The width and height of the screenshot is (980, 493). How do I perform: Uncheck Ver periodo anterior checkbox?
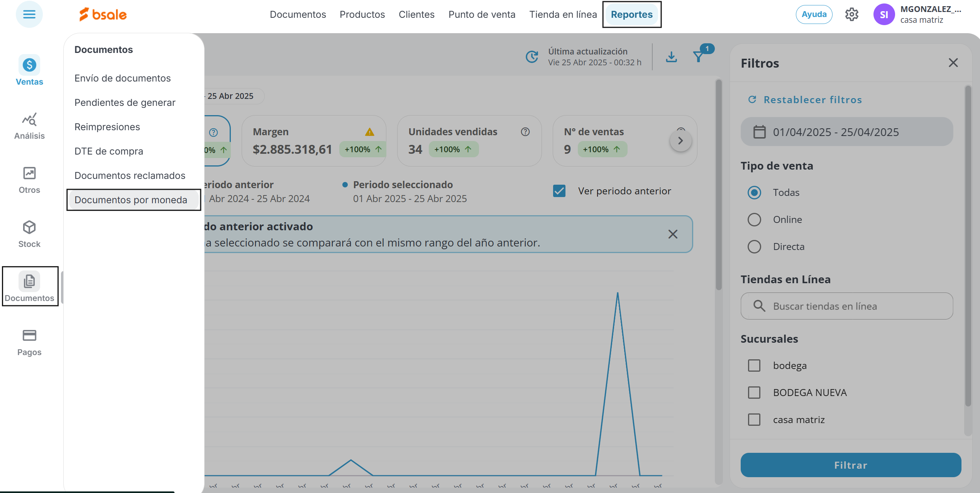click(x=559, y=191)
